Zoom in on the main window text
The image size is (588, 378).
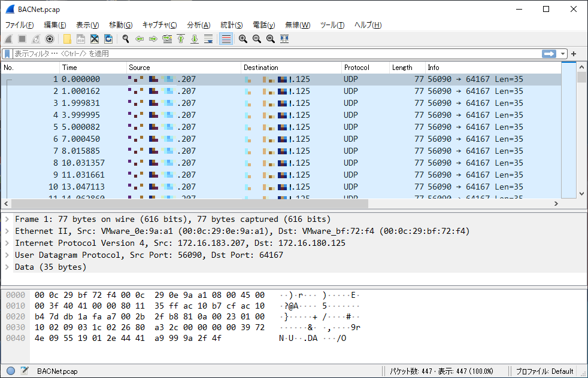(243, 39)
